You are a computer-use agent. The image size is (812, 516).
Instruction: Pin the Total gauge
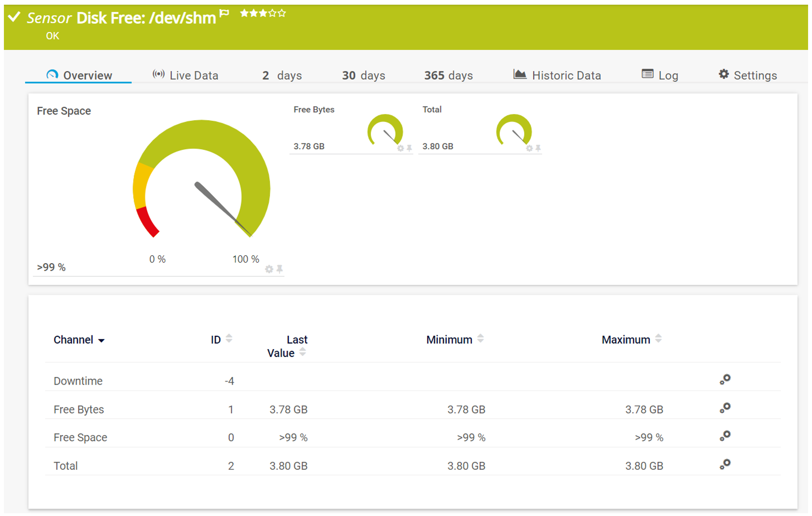pos(538,148)
